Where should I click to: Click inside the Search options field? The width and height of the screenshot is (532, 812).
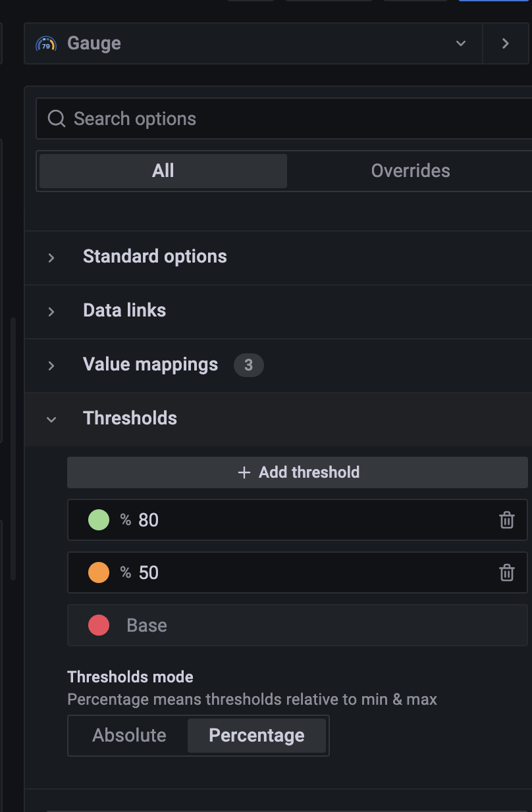(198, 118)
